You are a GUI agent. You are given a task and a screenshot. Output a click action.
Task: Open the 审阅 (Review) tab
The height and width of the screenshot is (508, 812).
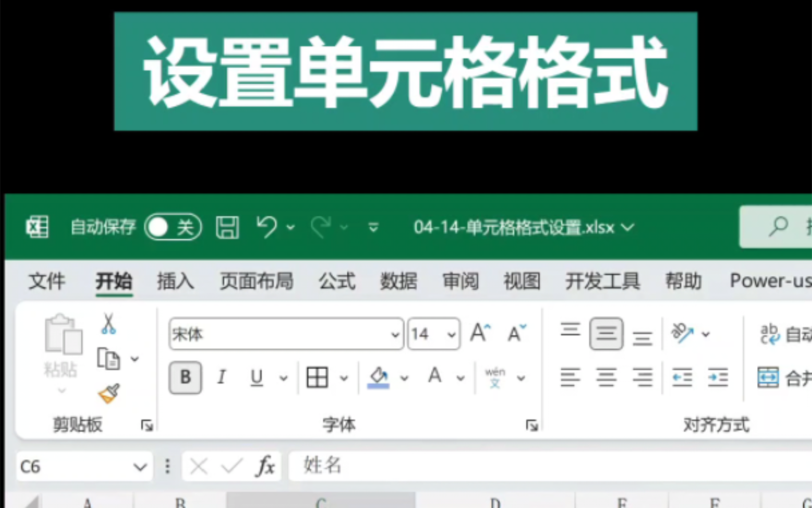(x=461, y=281)
